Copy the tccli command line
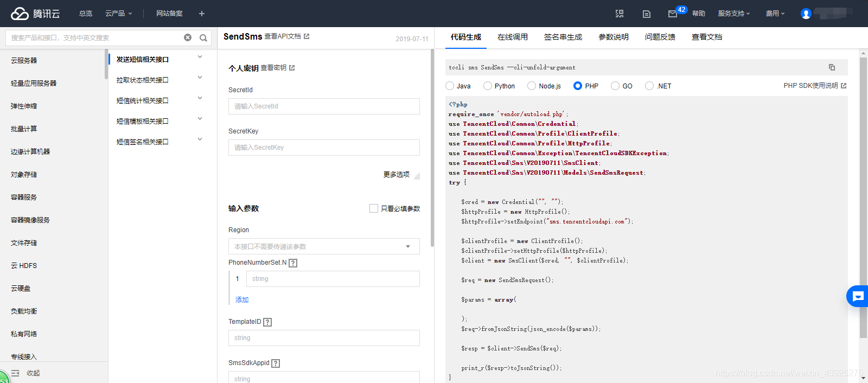This screenshot has width=868, height=383. click(x=832, y=67)
